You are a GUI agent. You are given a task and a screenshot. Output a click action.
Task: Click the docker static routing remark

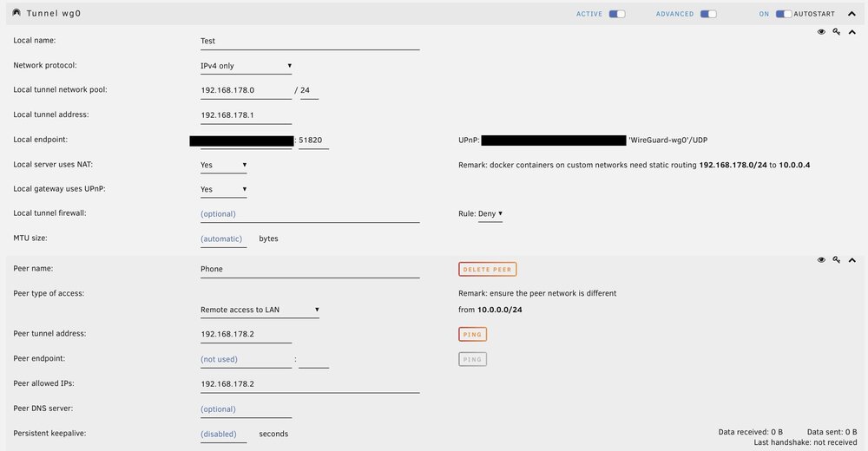click(x=634, y=165)
